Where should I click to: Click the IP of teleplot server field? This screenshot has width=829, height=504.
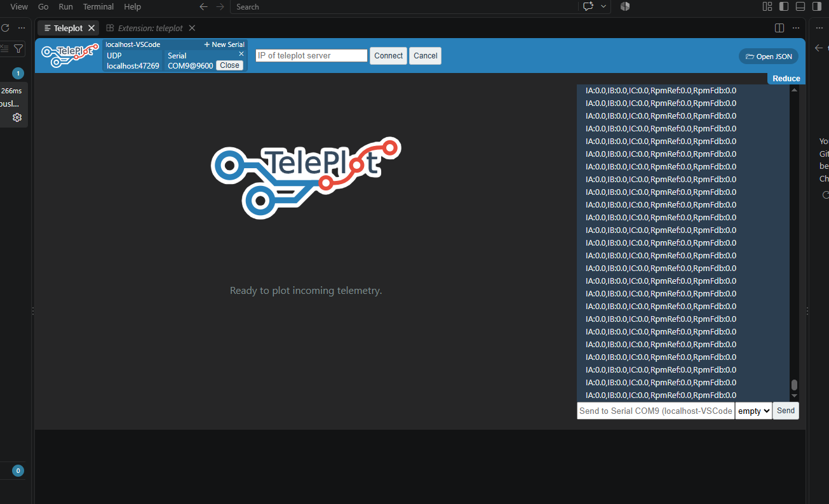coord(311,56)
